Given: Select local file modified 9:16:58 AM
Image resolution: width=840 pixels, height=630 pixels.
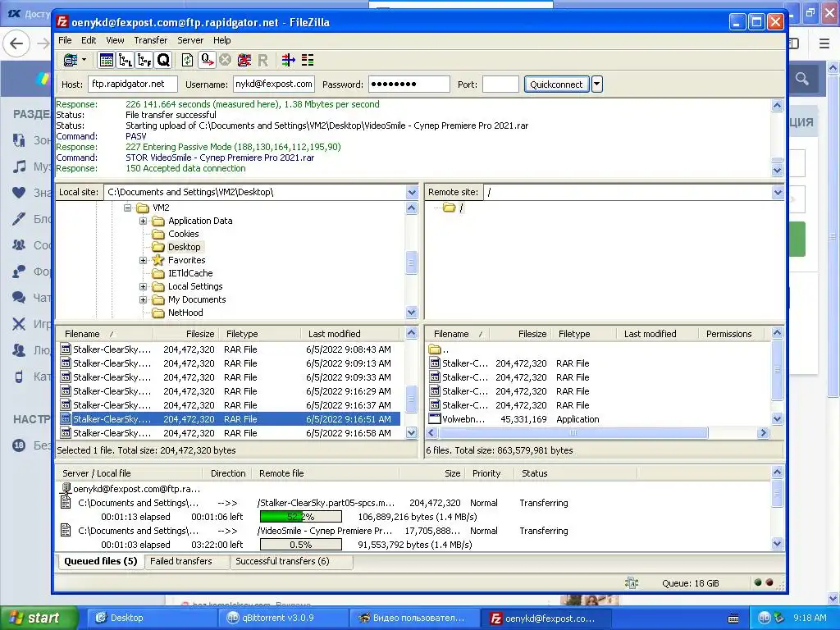Looking at the screenshot, I should pos(229,433).
